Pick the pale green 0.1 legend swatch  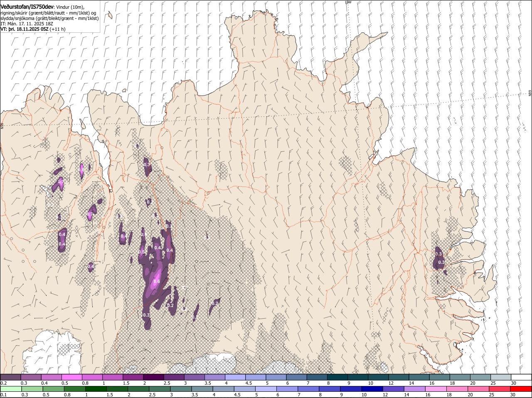click(10, 389)
